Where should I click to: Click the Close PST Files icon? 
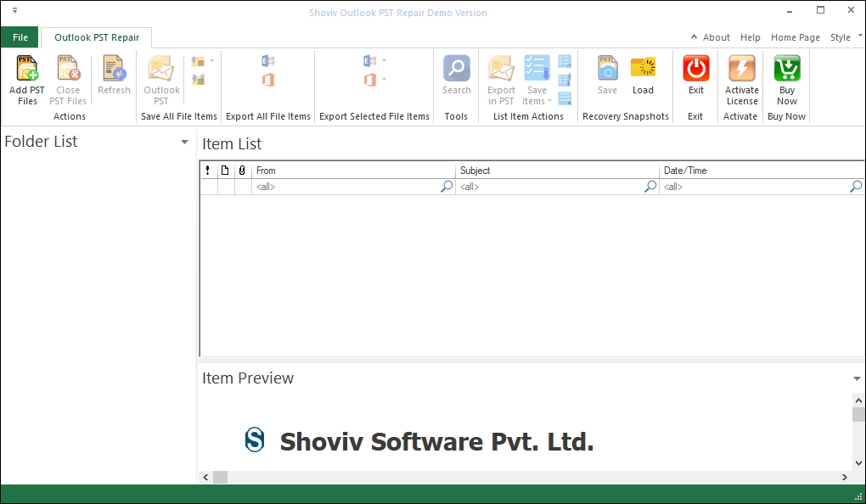(68, 68)
